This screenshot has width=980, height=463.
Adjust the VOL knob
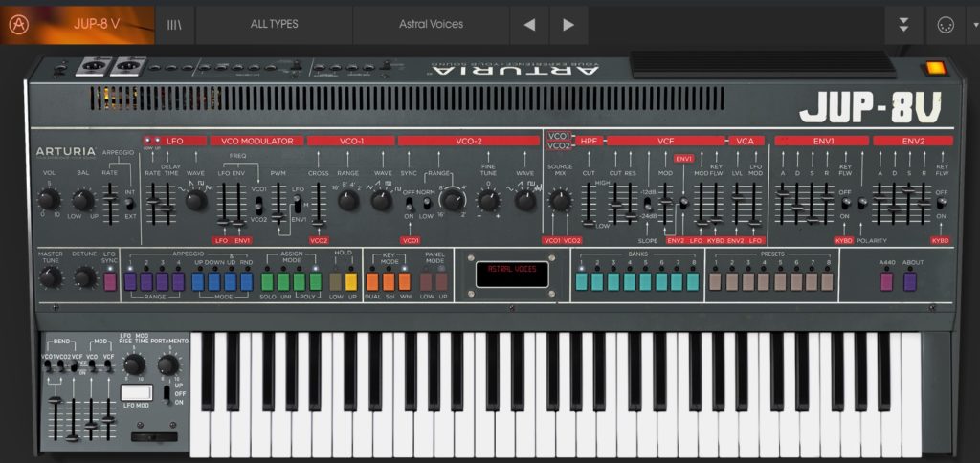(x=48, y=200)
